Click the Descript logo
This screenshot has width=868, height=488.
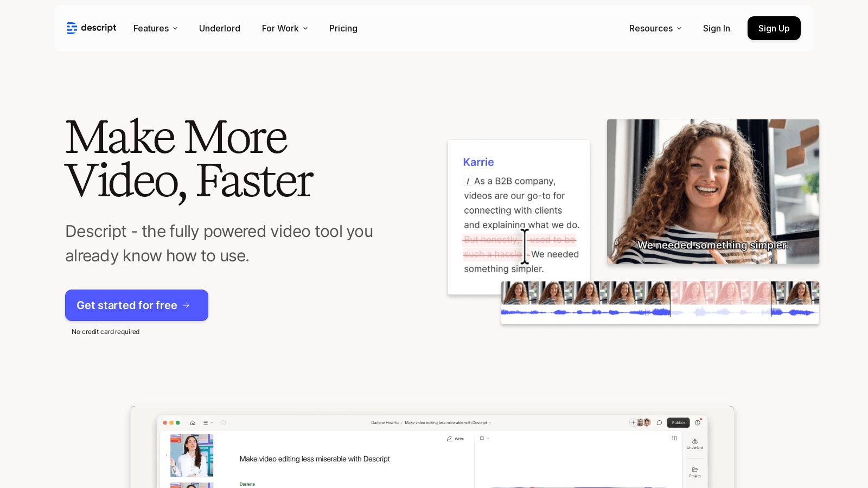coord(91,28)
